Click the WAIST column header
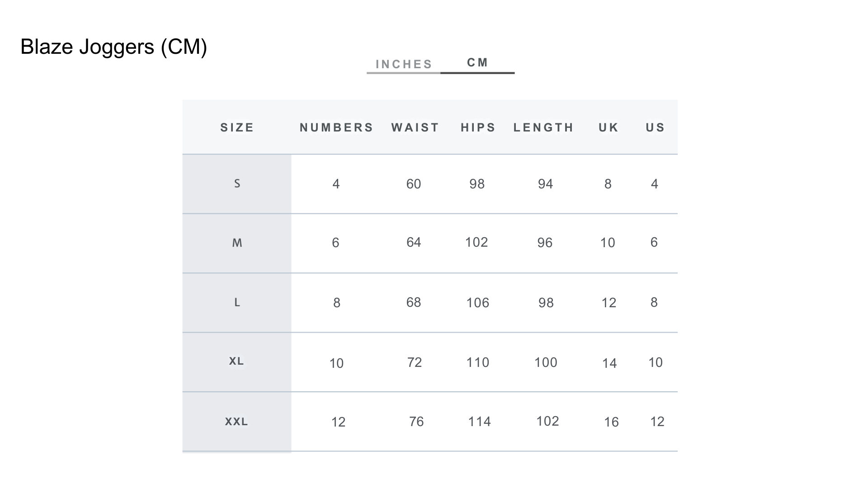 pyautogui.click(x=415, y=127)
